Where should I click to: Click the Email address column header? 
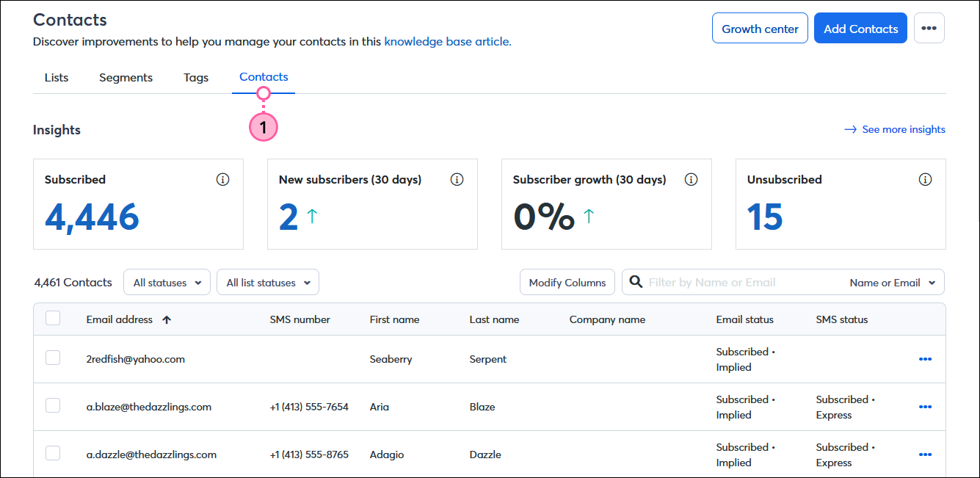pyautogui.click(x=120, y=319)
